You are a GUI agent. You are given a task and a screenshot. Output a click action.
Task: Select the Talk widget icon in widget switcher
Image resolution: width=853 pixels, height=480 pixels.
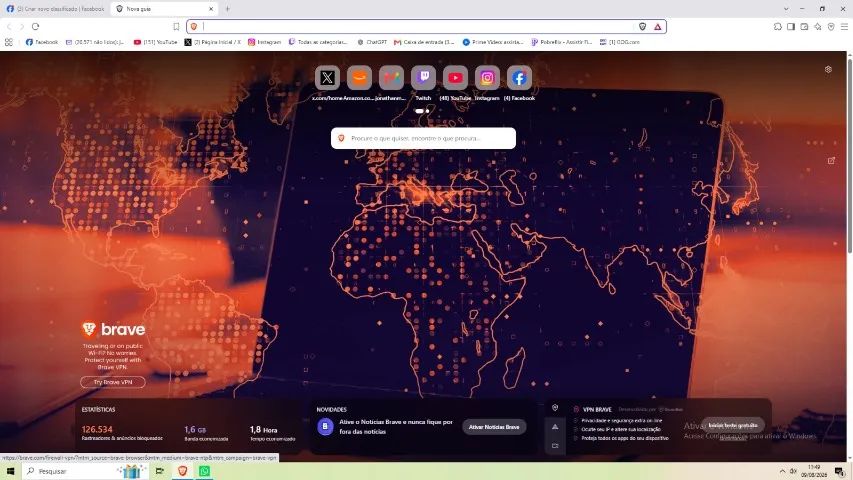tap(555, 445)
